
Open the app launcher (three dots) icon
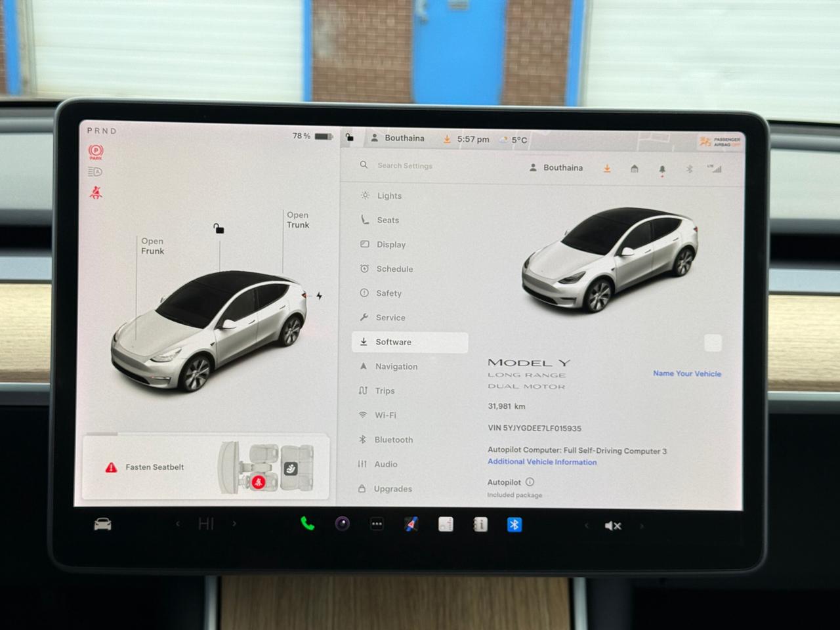point(377,524)
